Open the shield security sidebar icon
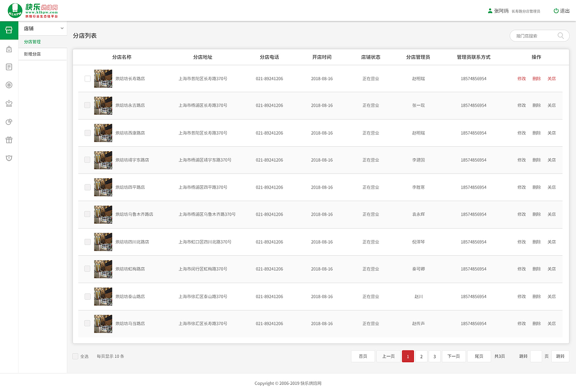This screenshot has width=576, height=392. (x=9, y=158)
